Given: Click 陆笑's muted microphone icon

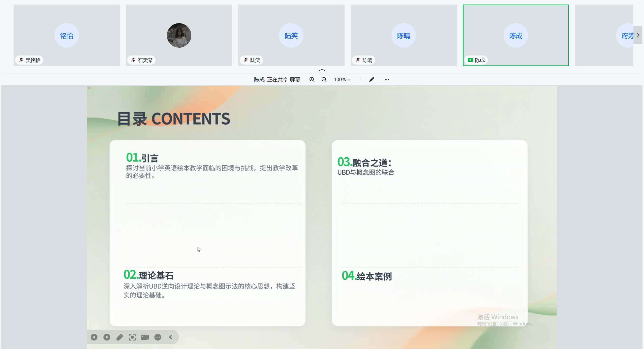Looking at the screenshot, I should tap(246, 60).
